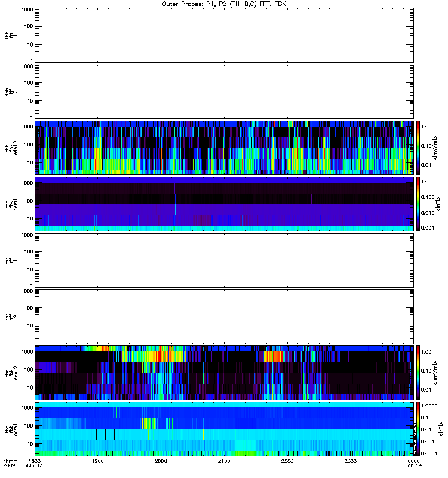Click the 0000 time axis label

tap(413, 461)
